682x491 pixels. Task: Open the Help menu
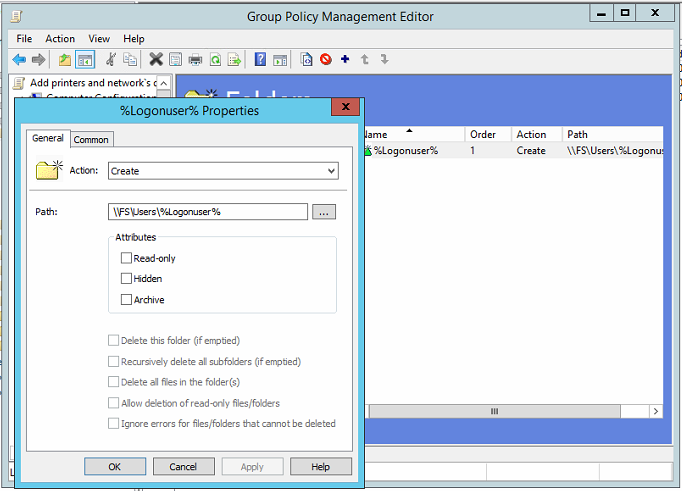click(134, 39)
